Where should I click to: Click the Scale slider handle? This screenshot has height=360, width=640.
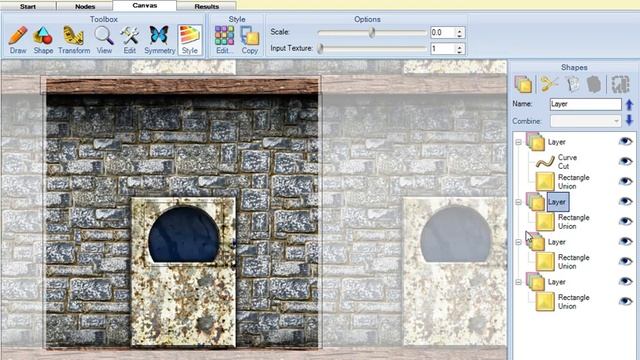pos(372,33)
